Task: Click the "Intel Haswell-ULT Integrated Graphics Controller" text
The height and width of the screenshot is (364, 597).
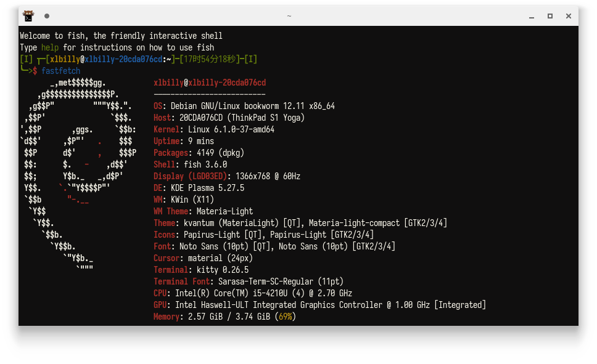Action: click(x=279, y=305)
